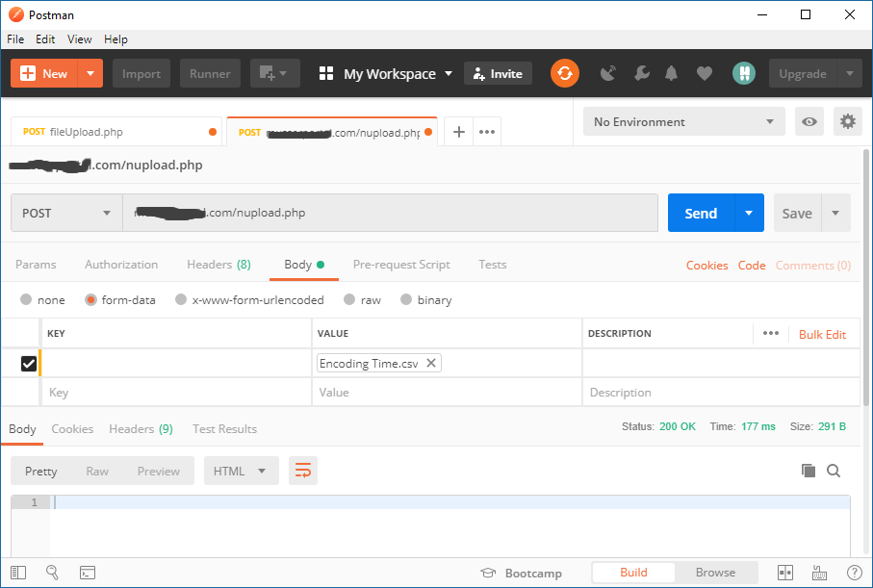Open the Authorization tab
This screenshot has width=873, height=588.
(121, 265)
